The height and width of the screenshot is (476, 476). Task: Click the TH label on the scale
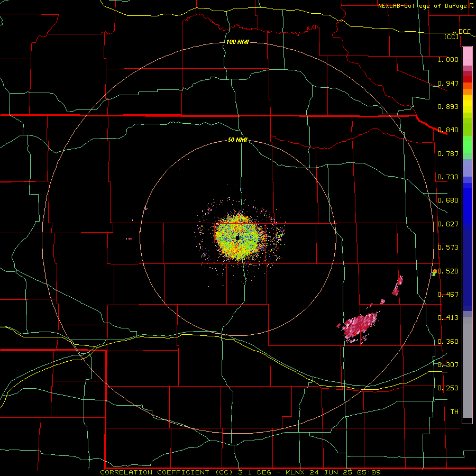coord(454,412)
